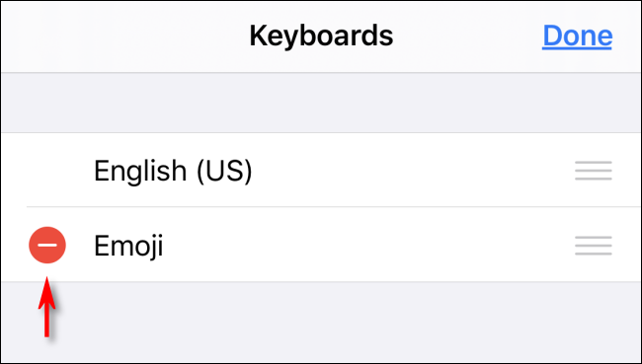Screen dimensions: 642x364
Task: Tap Done to finish editing keyboards
Action: pos(578,36)
